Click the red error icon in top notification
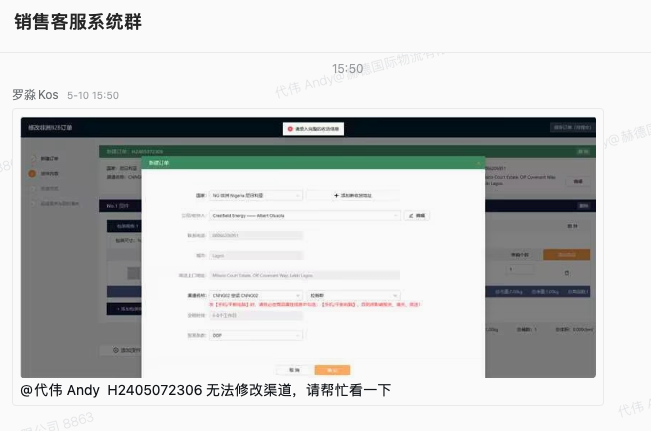 (288, 128)
